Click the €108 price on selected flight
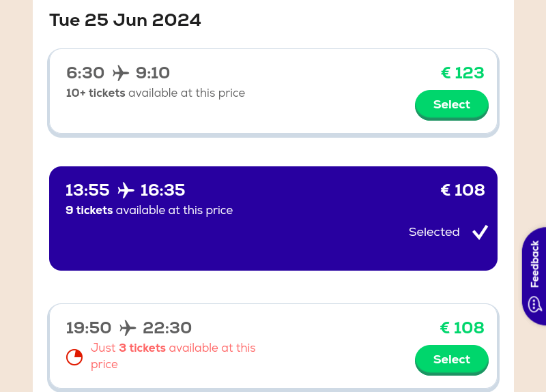This screenshot has width=546, height=392. pyautogui.click(x=463, y=190)
